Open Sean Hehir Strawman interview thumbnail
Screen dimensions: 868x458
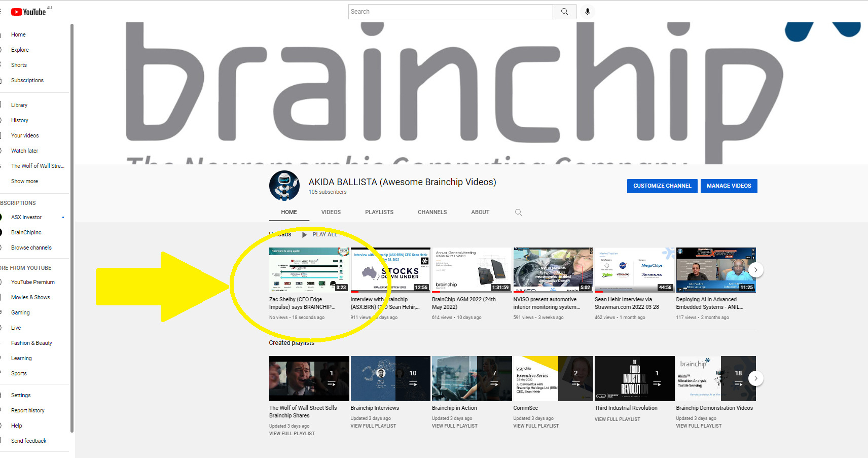tap(634, 270)
